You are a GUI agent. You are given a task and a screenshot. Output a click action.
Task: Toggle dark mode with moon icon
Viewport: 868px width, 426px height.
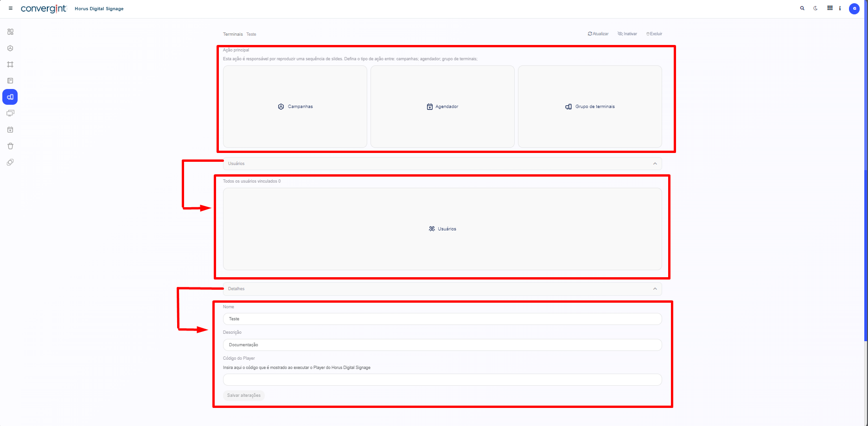(816, 8)
